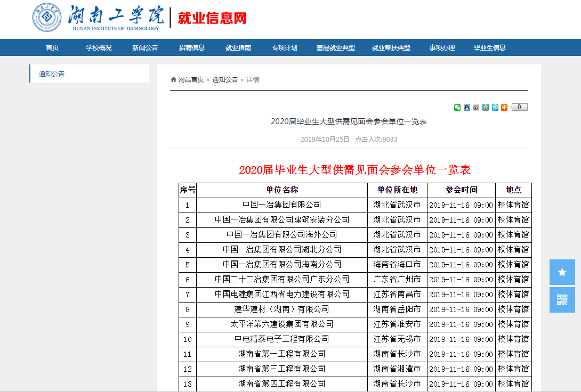Click the 中国一冶集团有限公司 table cell
The width and height of the screenshot is (581, 392).
(281, 205)
